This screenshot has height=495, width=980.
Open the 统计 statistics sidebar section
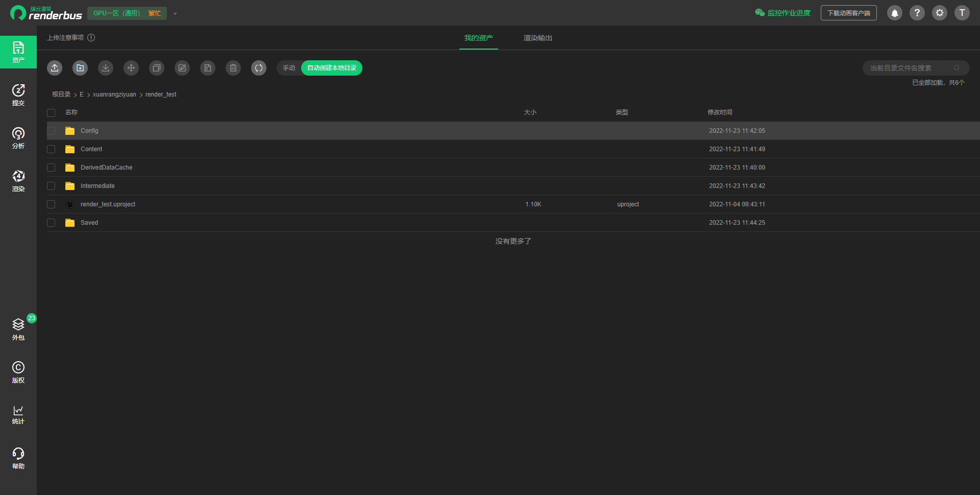click(x=18, y=415)
